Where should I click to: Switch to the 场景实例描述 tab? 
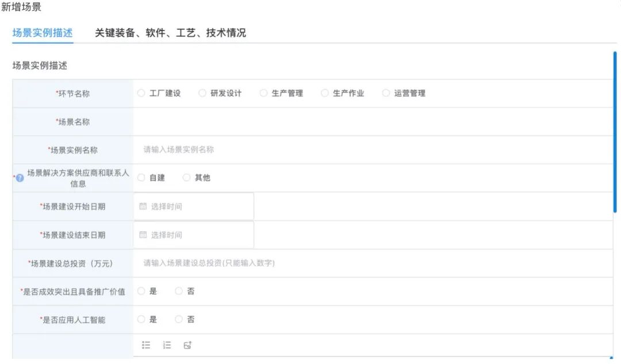pyautogui.click(x=43, y=33)
